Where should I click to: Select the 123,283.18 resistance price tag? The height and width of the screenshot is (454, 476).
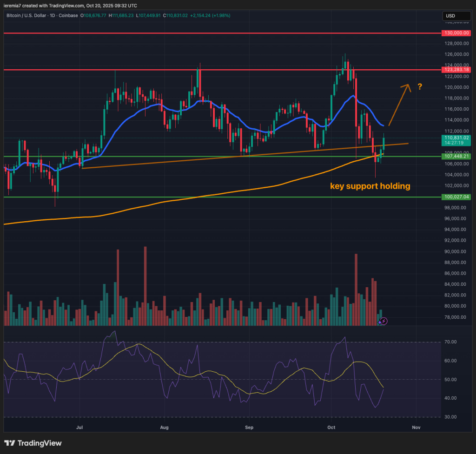(456, 70)
